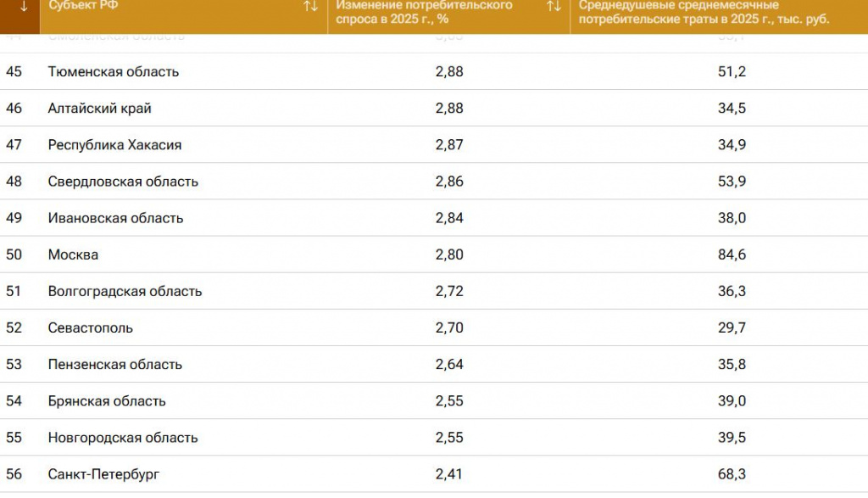The height and width of the screenshot is (498, 868).
Task: Click the Санкт-Петербург region name
Action: pos(103,474)
